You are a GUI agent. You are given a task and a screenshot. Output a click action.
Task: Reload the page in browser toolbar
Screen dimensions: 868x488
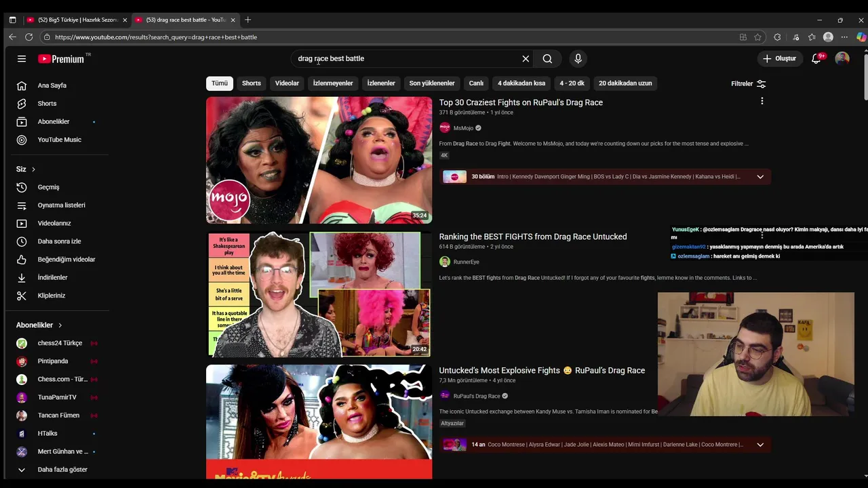(x=29, y=37)
